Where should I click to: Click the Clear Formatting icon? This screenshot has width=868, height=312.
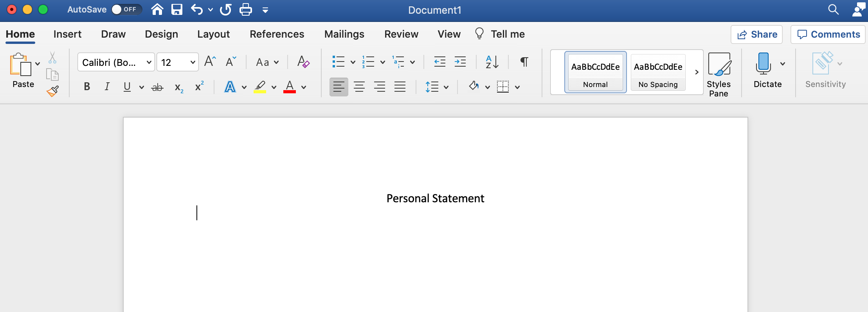[x=303, y=62]
